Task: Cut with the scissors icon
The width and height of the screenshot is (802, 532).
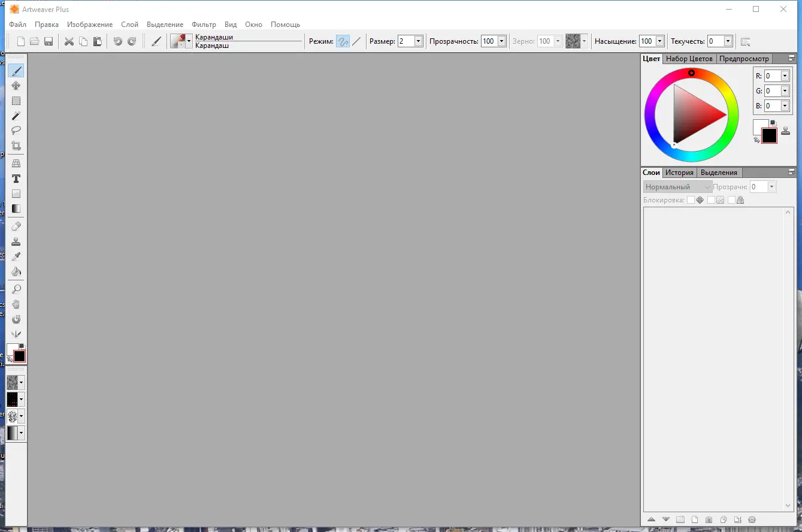Action: (69, 41)
